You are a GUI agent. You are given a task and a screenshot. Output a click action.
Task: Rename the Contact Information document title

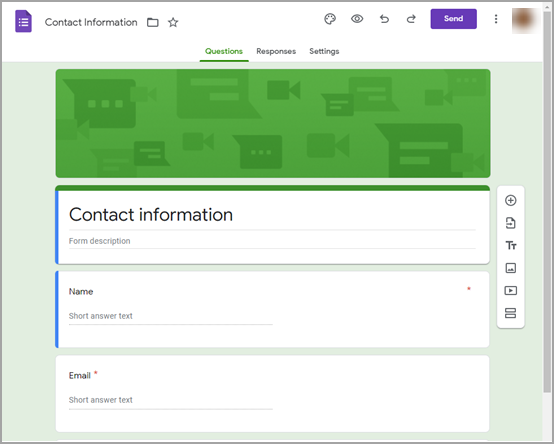click(91, 22)
